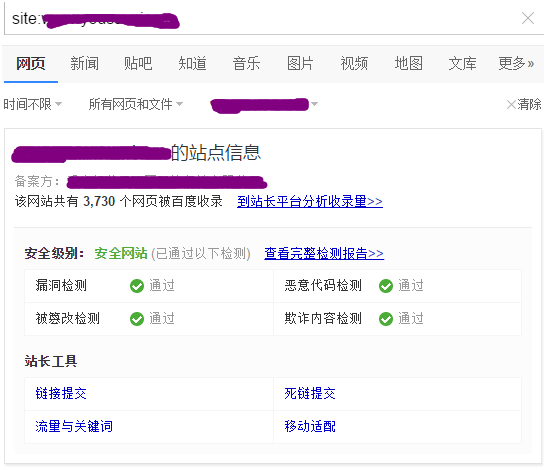Open the 所有网页和文件 dropdown
This screenshot has width=546, height=470.
click(x=136, y=104)
